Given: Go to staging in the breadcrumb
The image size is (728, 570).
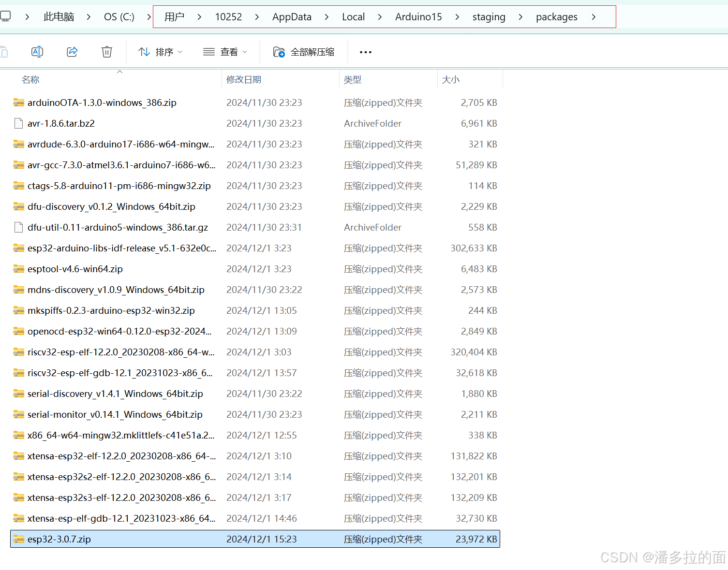Looking at the screenshot, I should [x=489, y=17].
